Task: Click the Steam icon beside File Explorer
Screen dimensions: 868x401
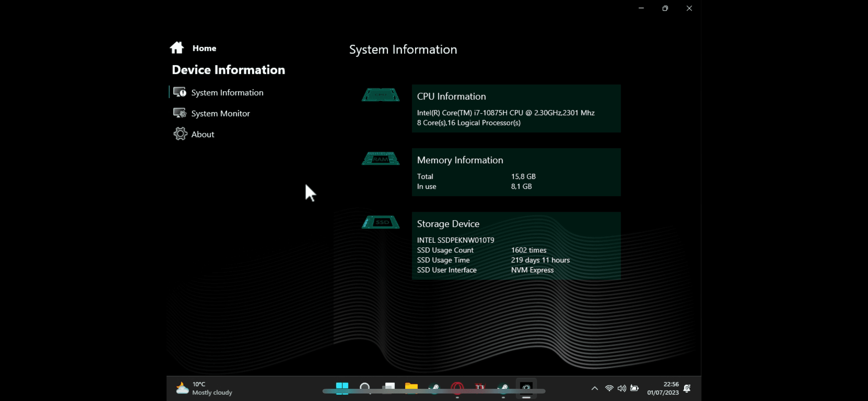Action: [x=434, y=388]
